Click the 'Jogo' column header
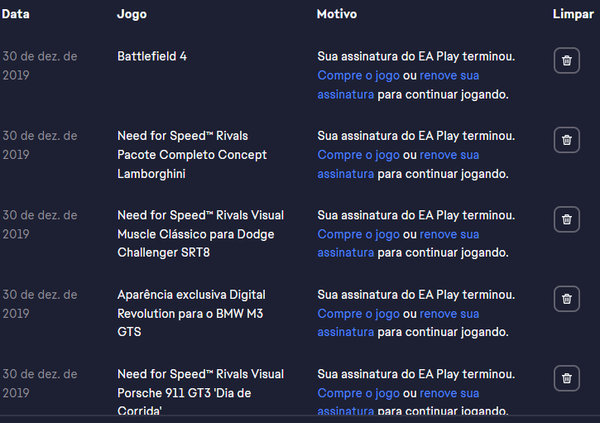This screenshot has height=423, width=600. click(131, 15)
